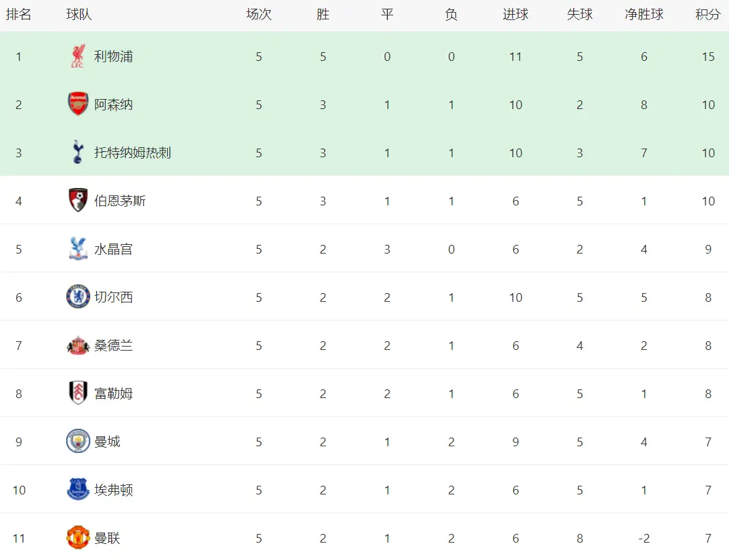Click the Chelsea club crest icon

point(78,297)
